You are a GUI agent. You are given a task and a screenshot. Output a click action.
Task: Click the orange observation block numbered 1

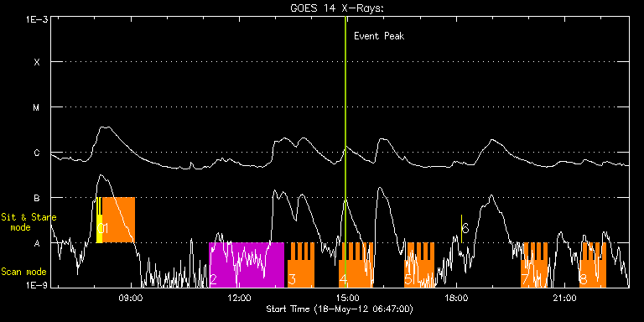click(119, 220)
